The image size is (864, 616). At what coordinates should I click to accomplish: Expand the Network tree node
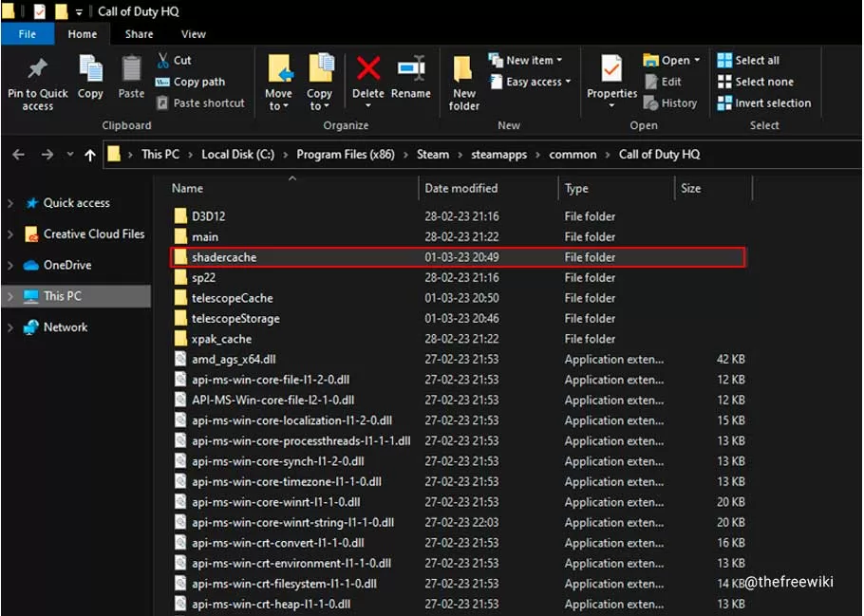(x=9, y=327)
